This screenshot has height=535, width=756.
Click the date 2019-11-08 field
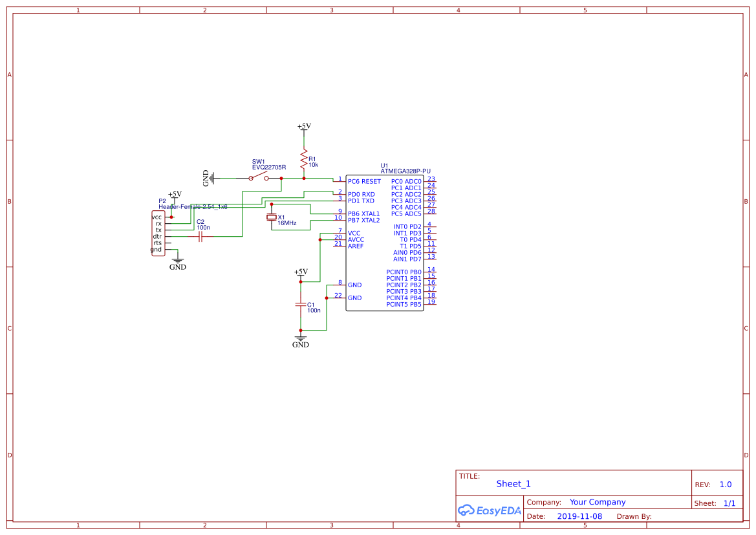pyautogui.click(x=579, y=516)
